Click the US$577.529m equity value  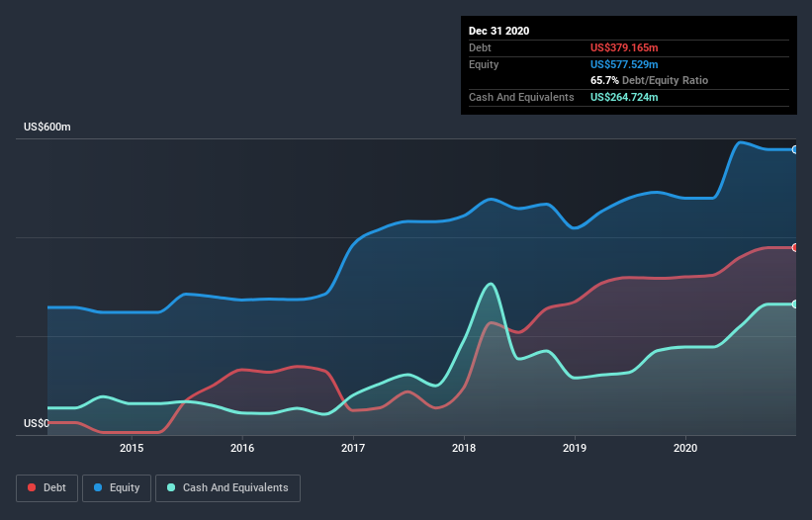[624, 64]
